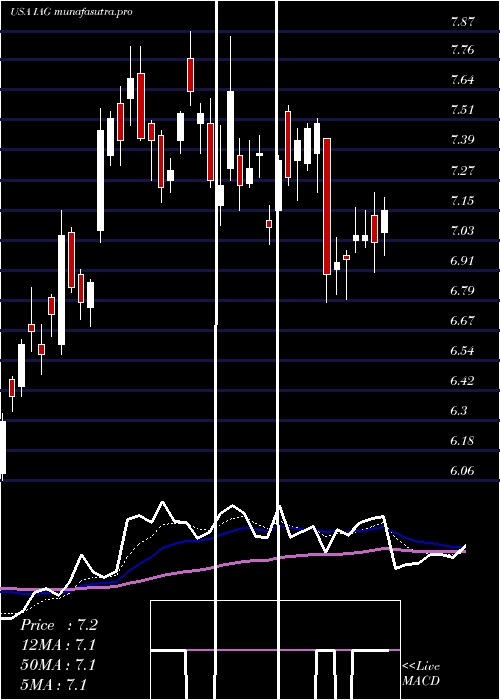Click the 6.79 price axis label
The width and height of the screenshot is (500, 700).
tap(462, 291)
